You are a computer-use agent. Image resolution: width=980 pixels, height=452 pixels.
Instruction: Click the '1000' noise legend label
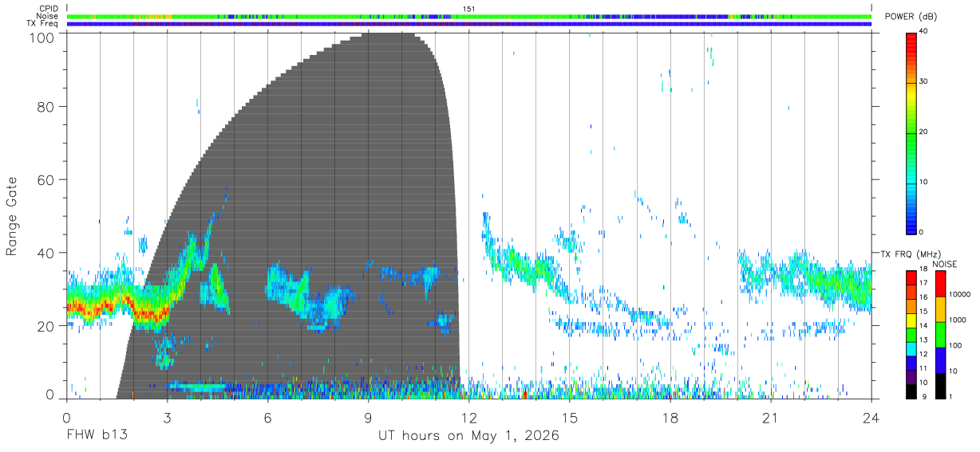(957, 320)
